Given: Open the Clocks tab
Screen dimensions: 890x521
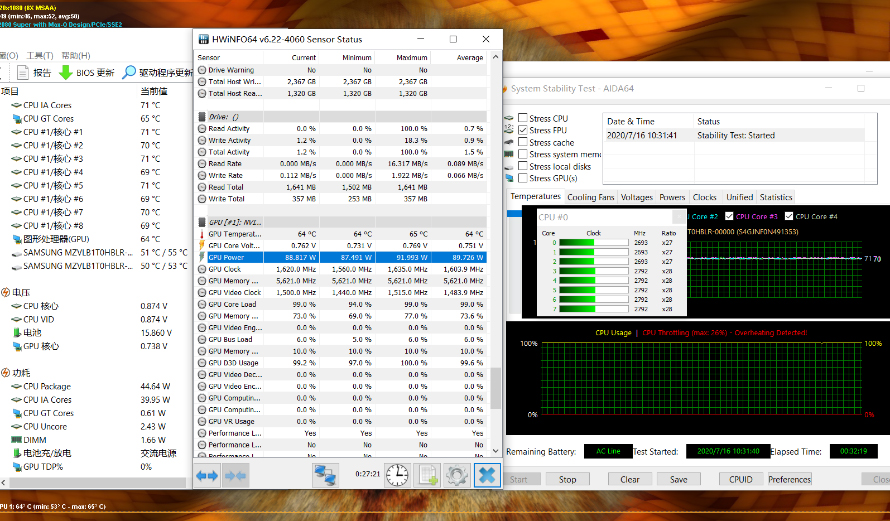Looking at the screenshot, I should coord(704,198).
